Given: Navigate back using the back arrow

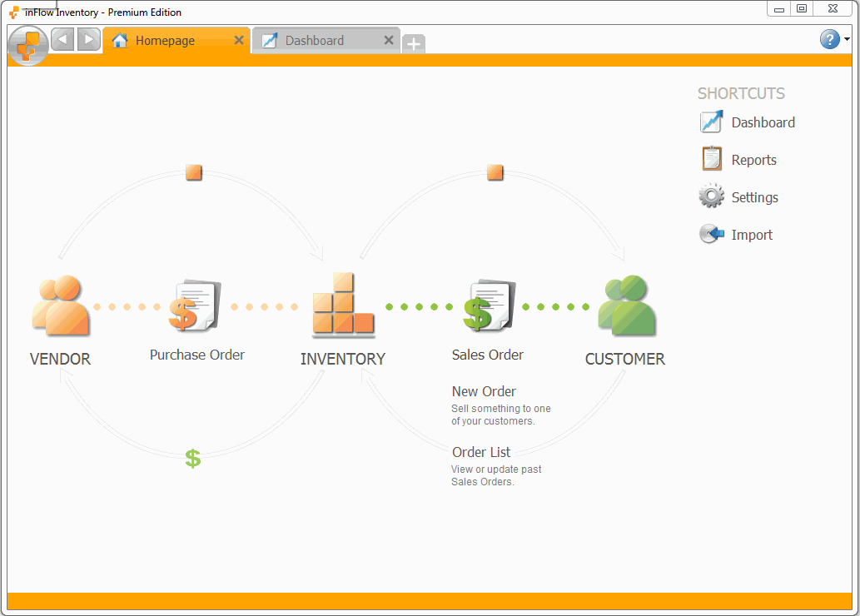Looking at the screenshot, I should tap(62, 39).
